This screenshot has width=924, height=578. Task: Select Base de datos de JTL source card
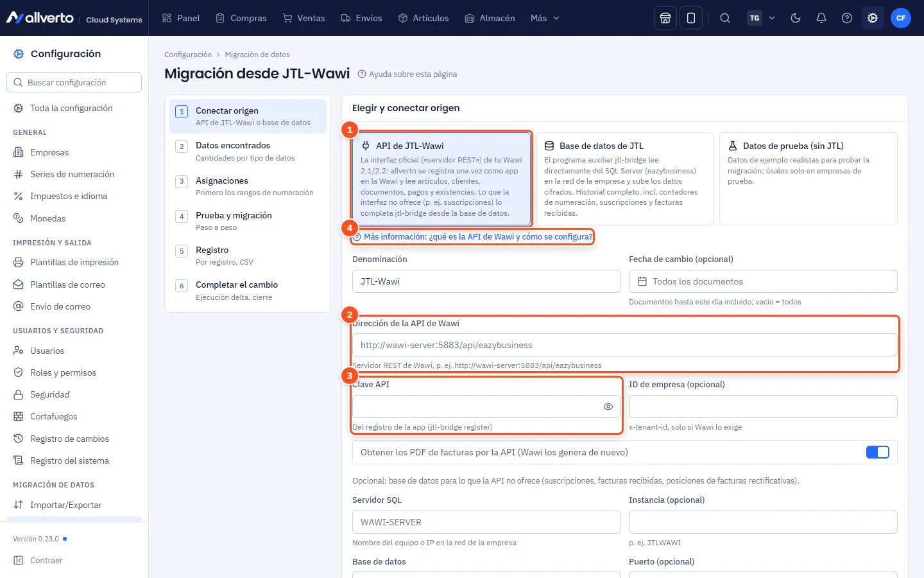tap(625, 179)
